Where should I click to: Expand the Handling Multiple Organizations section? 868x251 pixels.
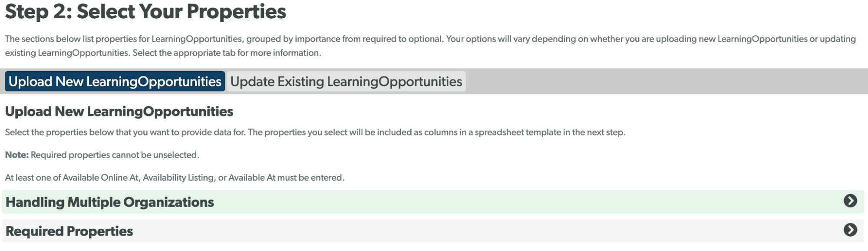(110, 201)
